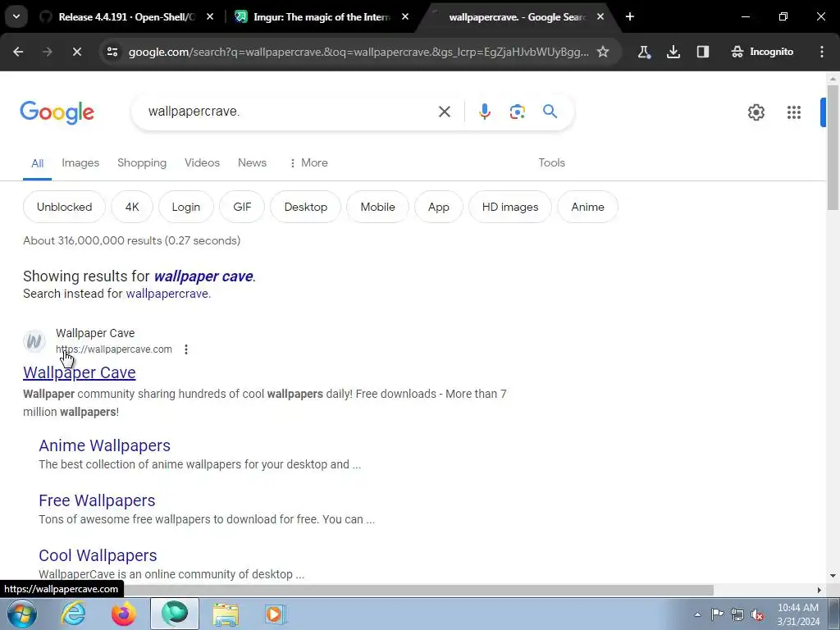This screenshot has width=840, height=630.
Task: Select the All results tab
Action: tap(37, 163)
